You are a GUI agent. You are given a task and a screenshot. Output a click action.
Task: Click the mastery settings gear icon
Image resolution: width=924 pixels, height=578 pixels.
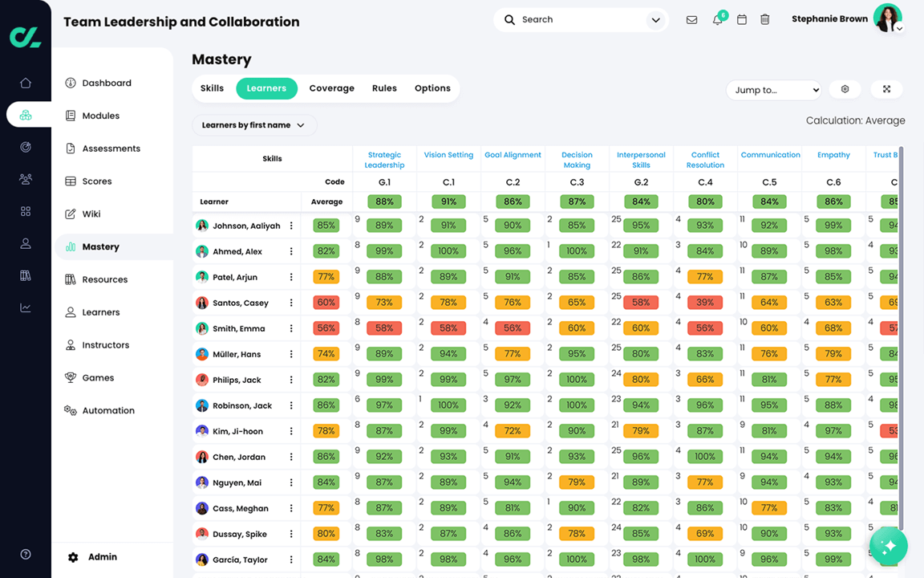click(x=845, y=89)
